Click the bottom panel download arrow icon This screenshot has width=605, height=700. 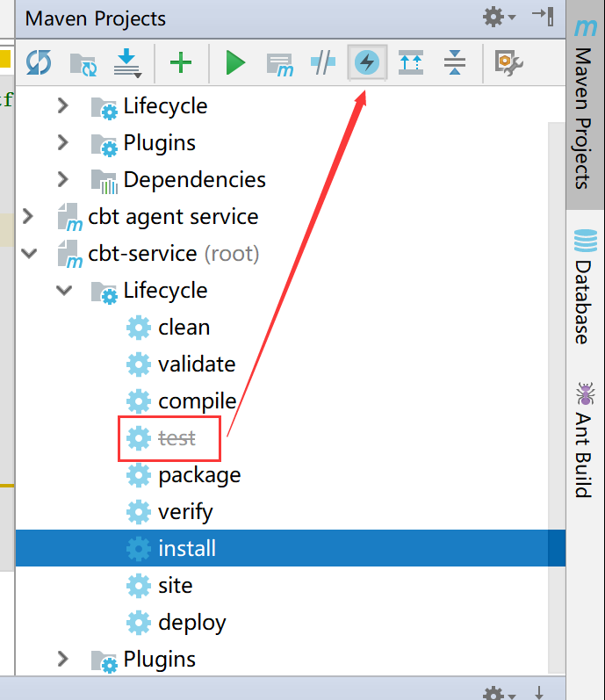pyautogui.click(x=539, y=692)
